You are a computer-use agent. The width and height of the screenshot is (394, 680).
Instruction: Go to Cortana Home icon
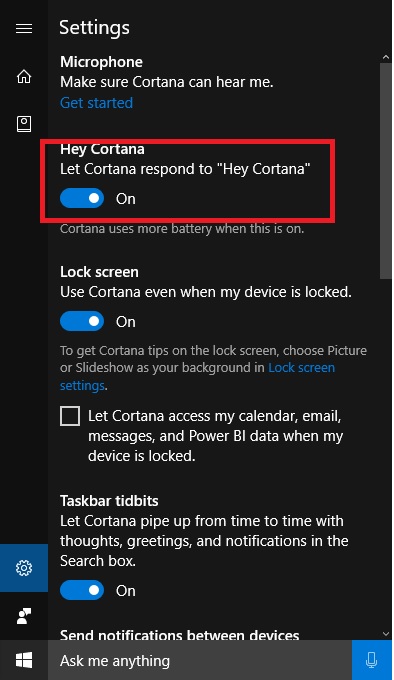click(24, 76)
